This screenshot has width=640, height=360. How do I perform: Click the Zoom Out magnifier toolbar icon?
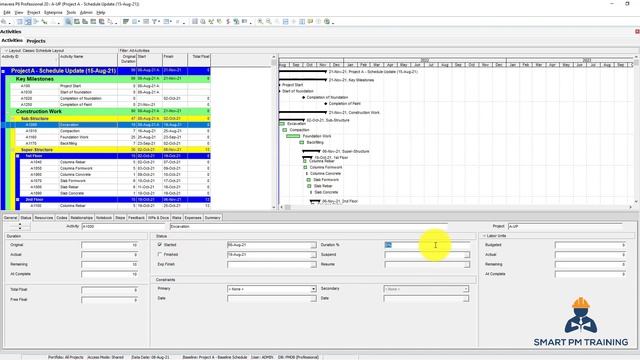click(x=269, y=22)
